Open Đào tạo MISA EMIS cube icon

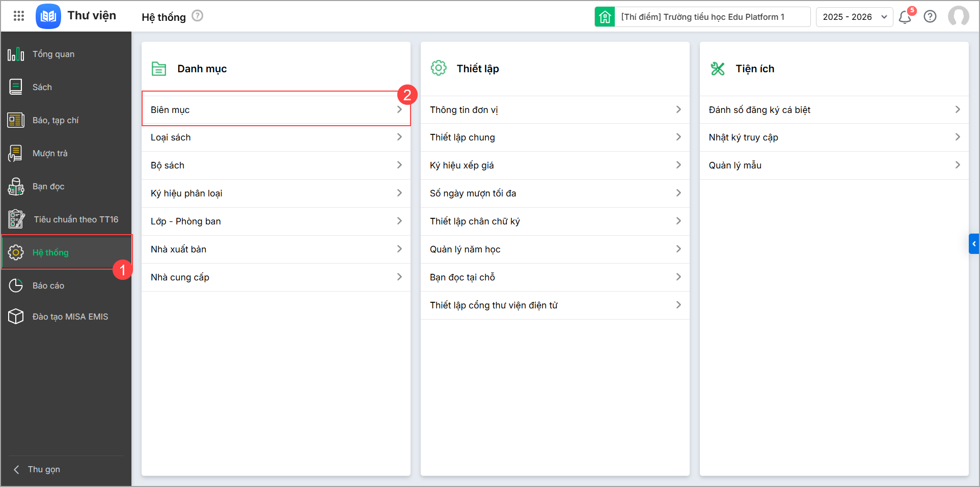(x=16, y=317)
